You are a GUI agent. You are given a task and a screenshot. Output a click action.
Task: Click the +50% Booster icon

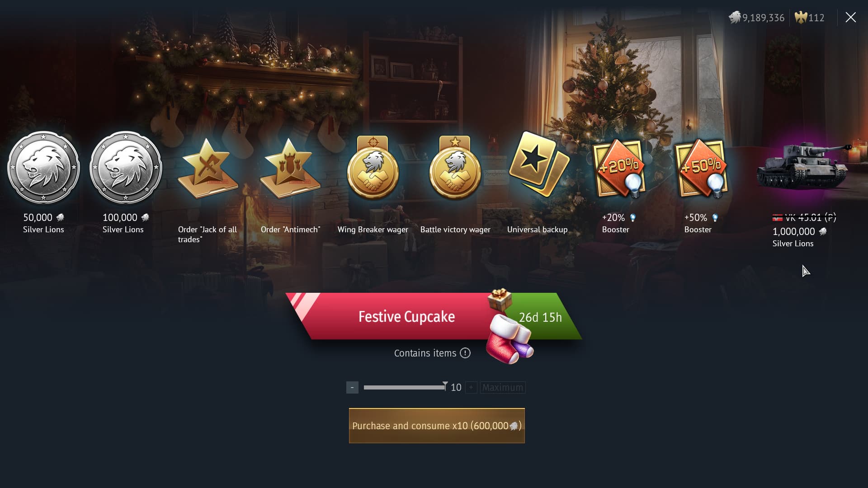click(x=702, y=169)
